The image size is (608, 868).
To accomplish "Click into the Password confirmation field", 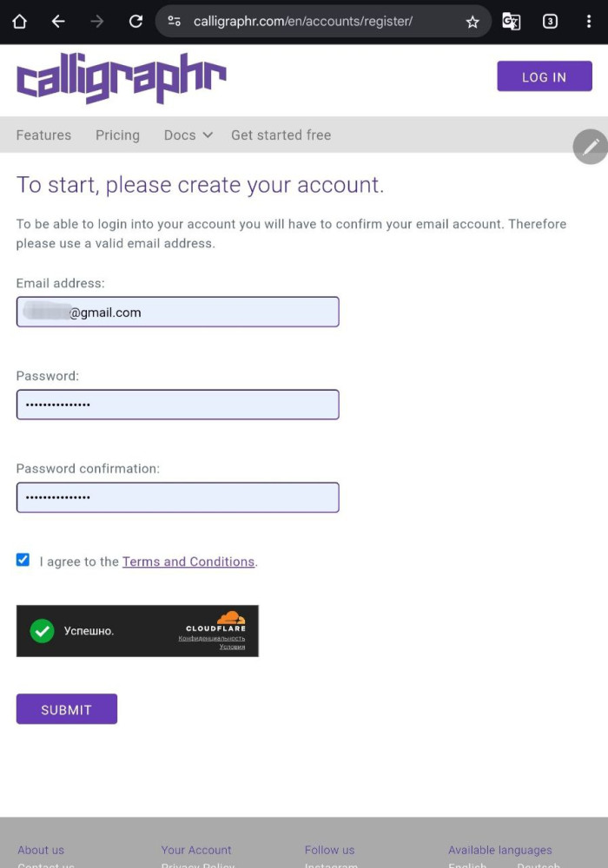I will point(177,497).
